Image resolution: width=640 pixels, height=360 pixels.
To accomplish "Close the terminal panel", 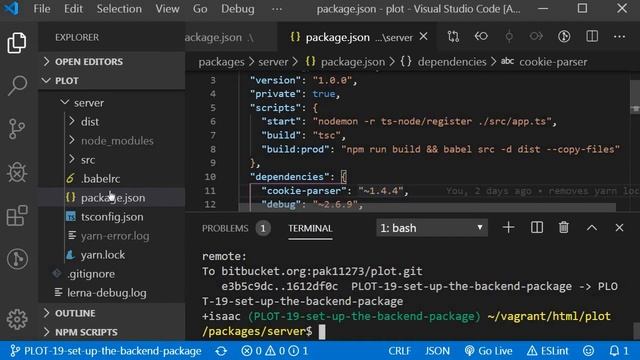I will coord(619,228).
